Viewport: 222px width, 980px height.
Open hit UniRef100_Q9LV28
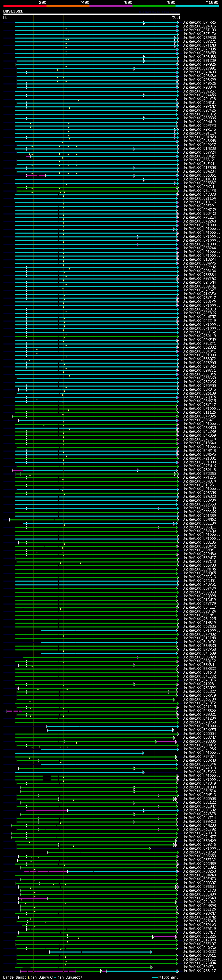pos(199,99)
